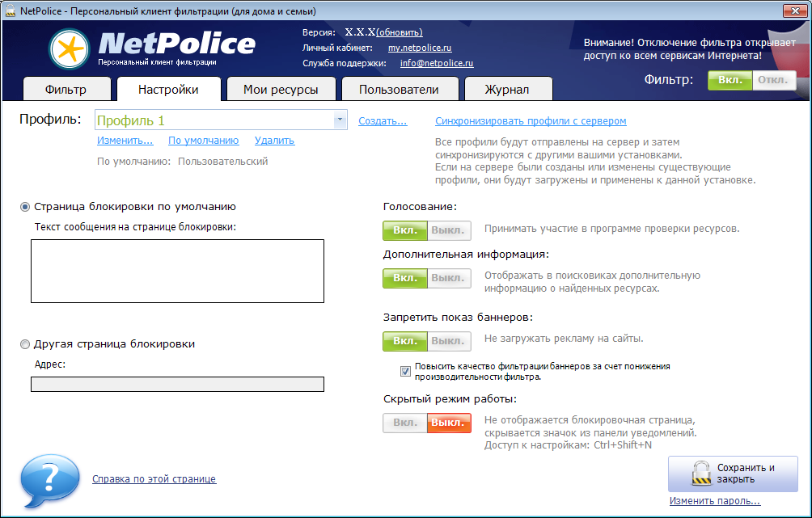Turn the main Фильтр switch to Вкл.
This screenshot has width=812, height=518.
click(730, 80)
